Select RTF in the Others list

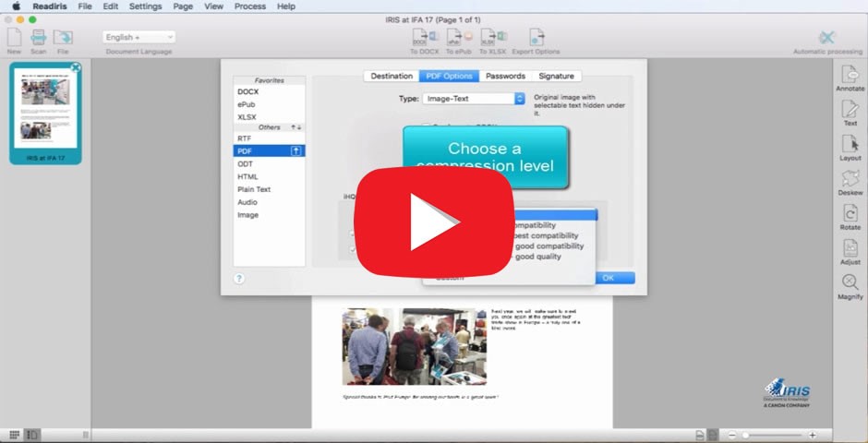[x=269, y=138]
